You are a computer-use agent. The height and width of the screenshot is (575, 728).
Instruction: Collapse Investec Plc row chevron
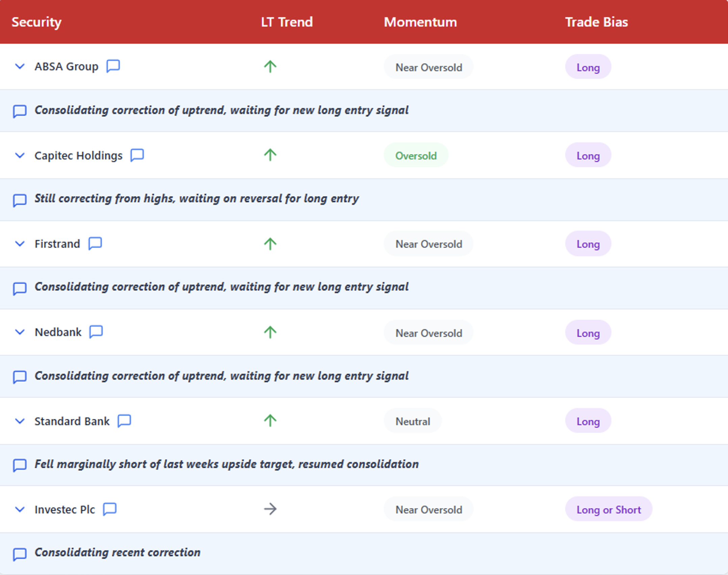click(x=20, y=509)
